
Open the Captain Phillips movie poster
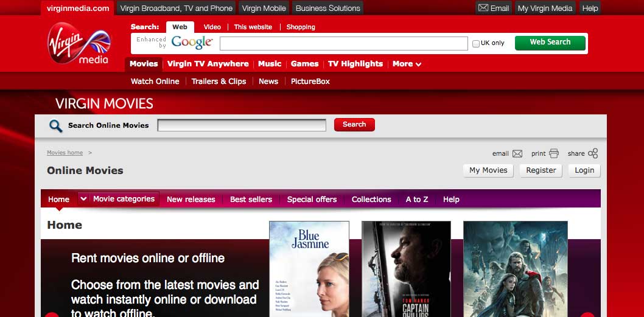[406, 269]
